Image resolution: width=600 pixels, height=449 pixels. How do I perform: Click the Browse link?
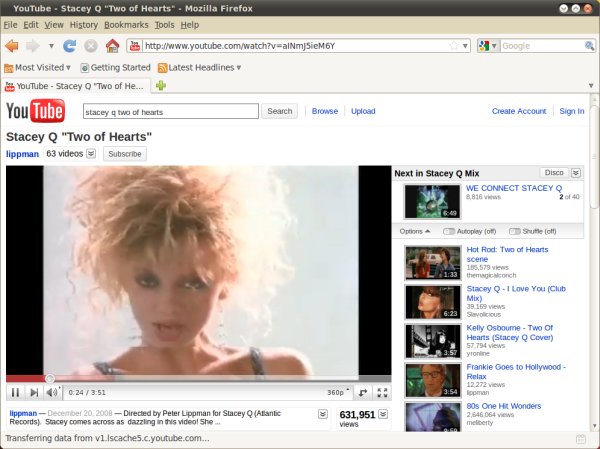click(325, 111)
